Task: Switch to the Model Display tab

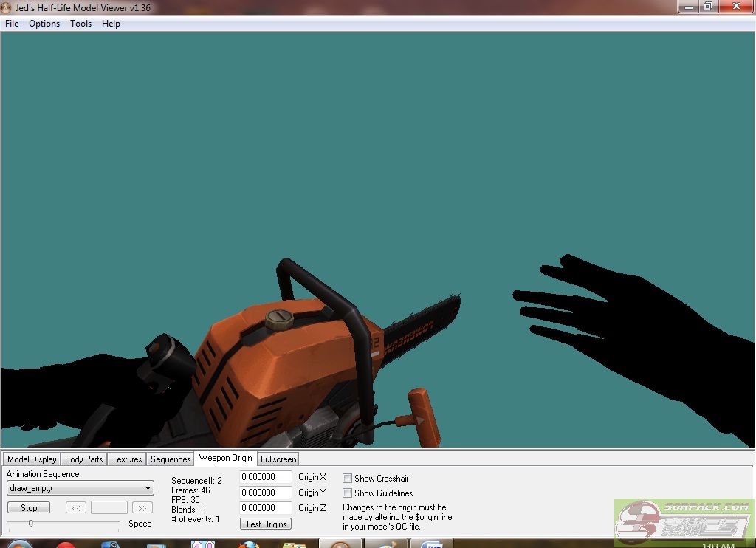Action: click(32, 459)
